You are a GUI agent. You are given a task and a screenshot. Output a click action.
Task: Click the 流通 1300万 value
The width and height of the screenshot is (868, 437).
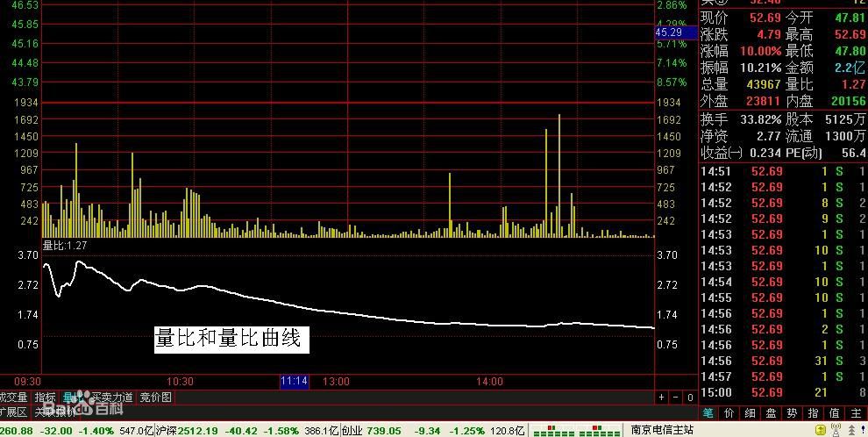pos(844,136)
